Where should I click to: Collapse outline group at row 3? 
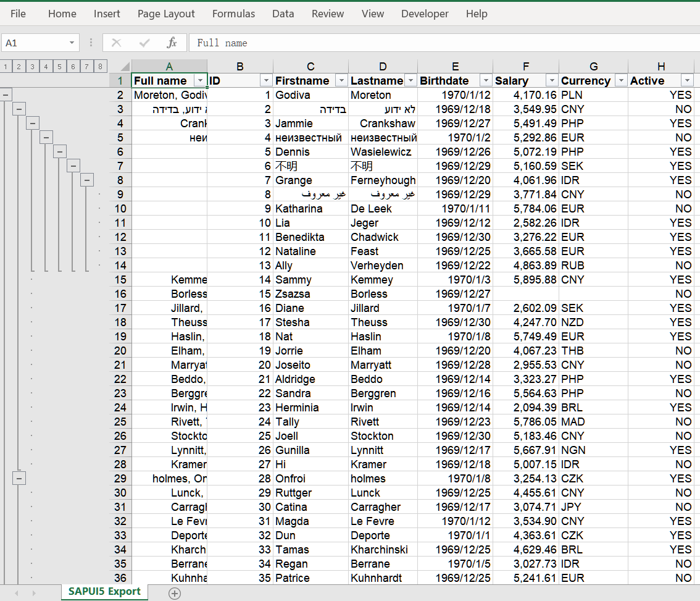click(19, 109)
